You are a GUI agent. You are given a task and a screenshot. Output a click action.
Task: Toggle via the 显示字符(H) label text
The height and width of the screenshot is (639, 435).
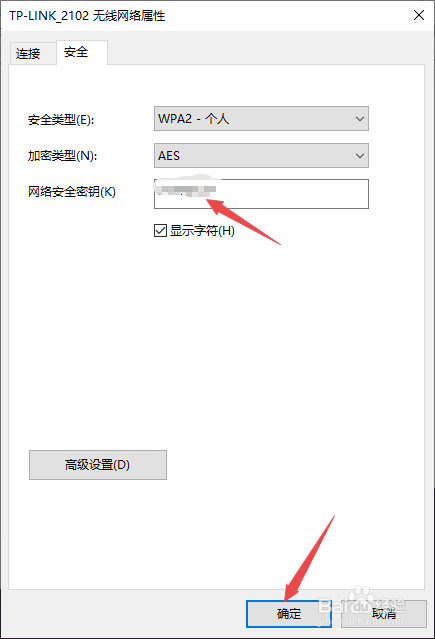(x=202, y=231)
